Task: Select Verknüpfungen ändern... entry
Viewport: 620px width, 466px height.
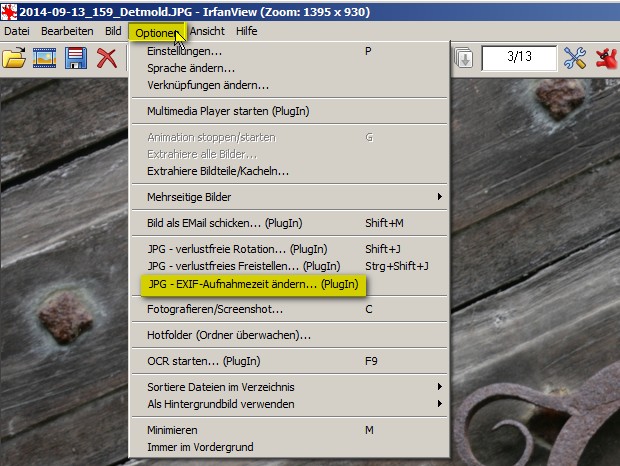Action: pyautogui.click(x=291, y=85)
